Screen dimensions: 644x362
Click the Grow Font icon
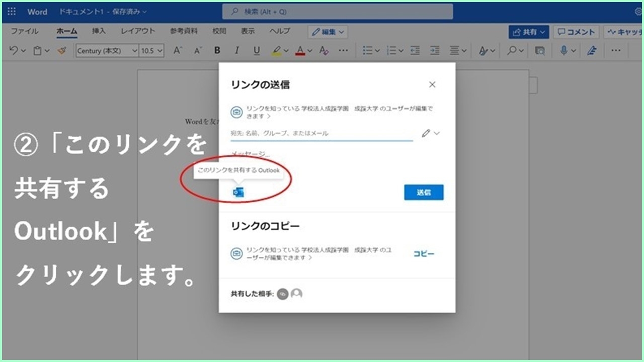click(x=177, y=50)
